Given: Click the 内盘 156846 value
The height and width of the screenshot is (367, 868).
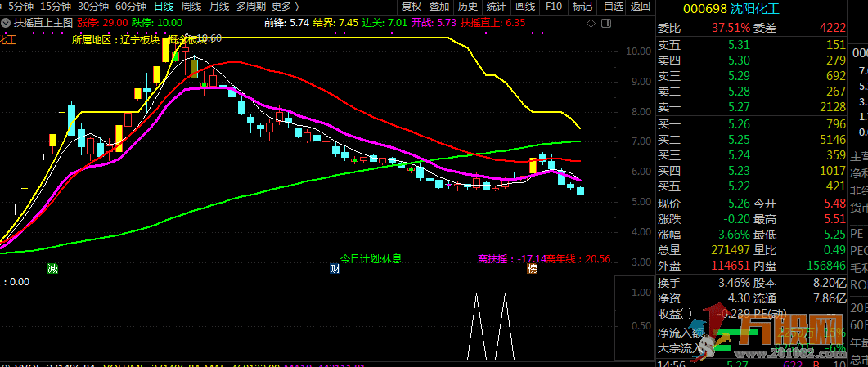Looking at the screenshot, I should point(826,266).
